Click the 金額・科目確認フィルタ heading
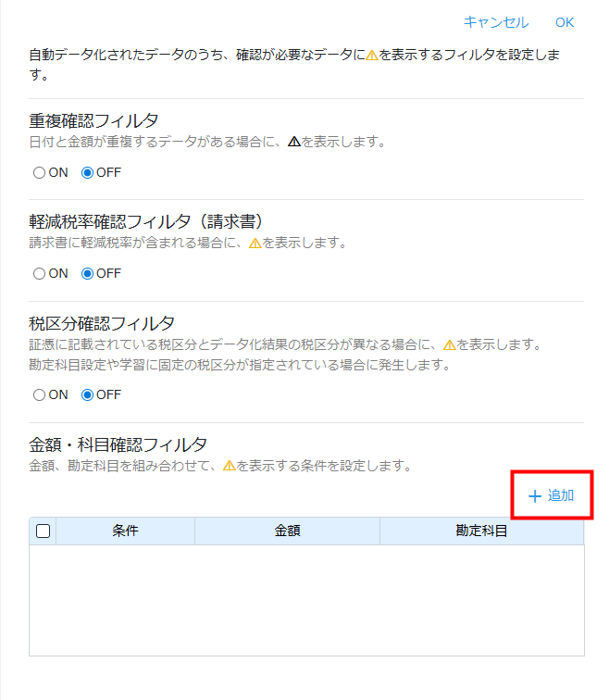The image size is (609, 700). tap(118, 444)
